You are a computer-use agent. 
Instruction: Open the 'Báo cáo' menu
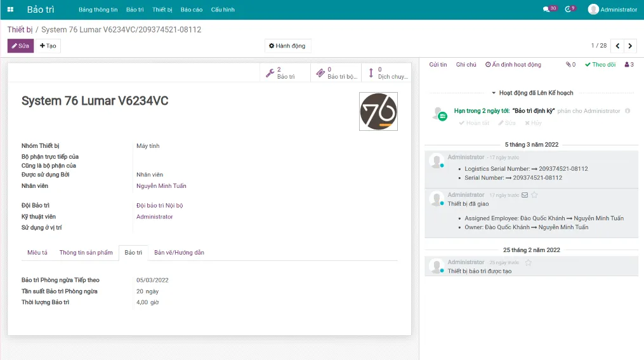click(192, 10)
